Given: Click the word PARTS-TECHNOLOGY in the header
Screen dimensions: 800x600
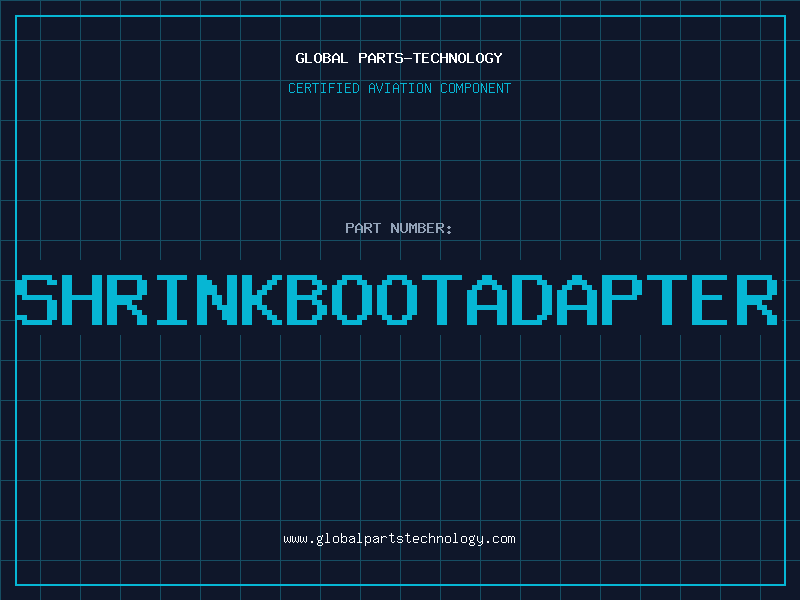Looking at the screenshot, I should [x=430, y=58].
